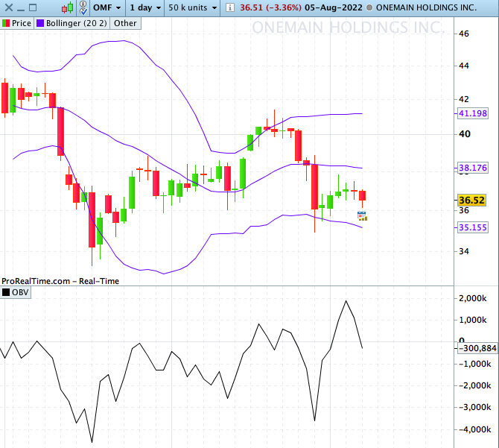Open the Price legend settings
This screenshot has height=448, width=499.
point(17,23)
